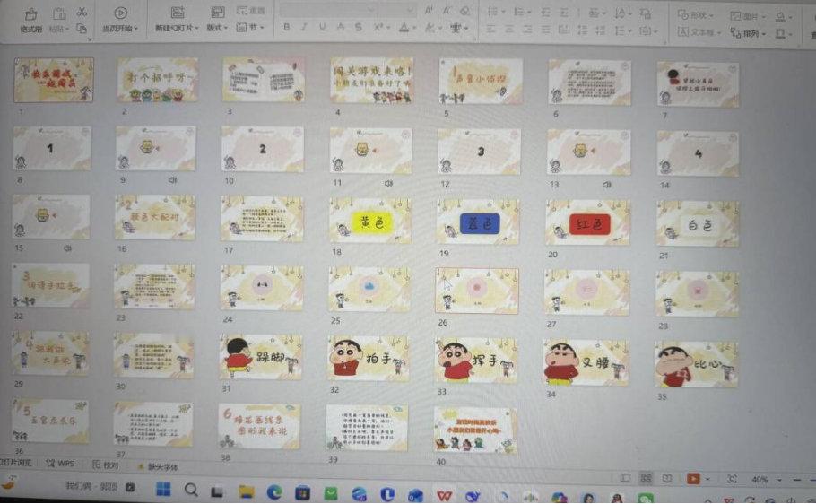Click the orange slideshow play button
The width and height of the screenshot is (816, 504).
pos(693,478)
